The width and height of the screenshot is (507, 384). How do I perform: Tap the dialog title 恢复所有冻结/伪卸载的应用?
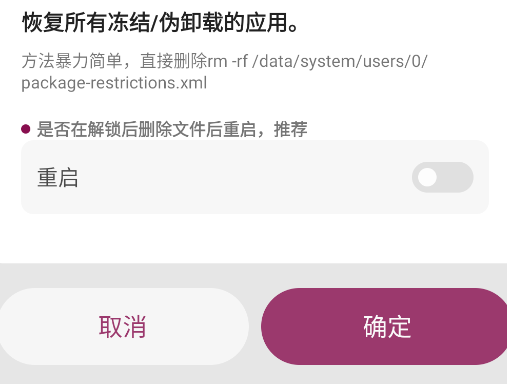pos(160,23)
